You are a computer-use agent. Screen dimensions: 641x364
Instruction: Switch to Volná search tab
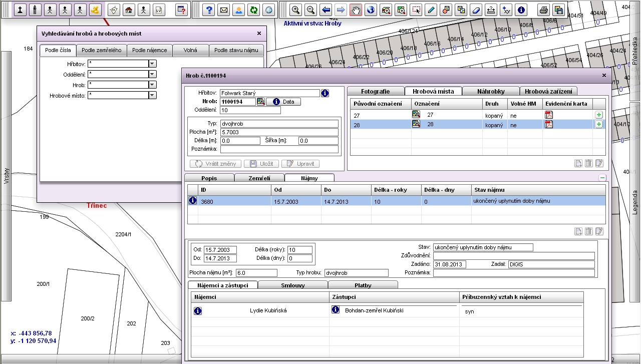pyautogui.click(x=190, y=50)
